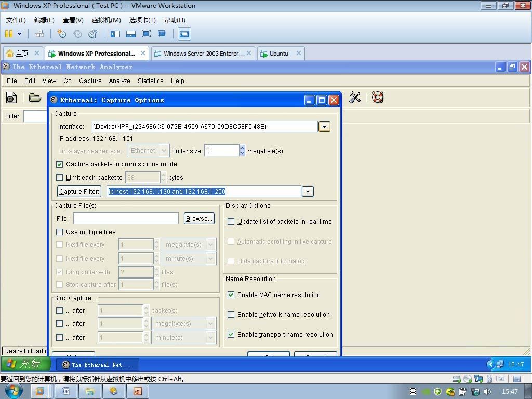Toggle Enable transport name resolution

pyautogui.click(x=231, y=334)
